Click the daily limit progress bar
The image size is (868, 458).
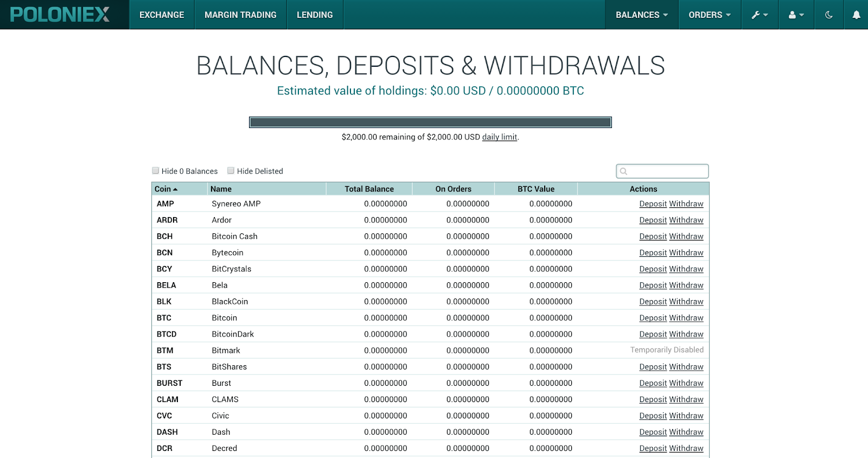click(x=430, y=122)
